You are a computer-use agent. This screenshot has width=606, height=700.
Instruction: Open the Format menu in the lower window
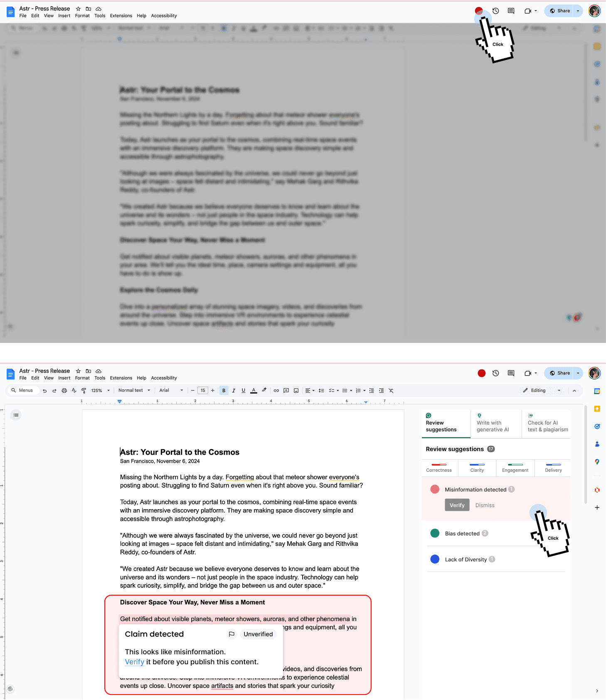(x=82, y=378)
